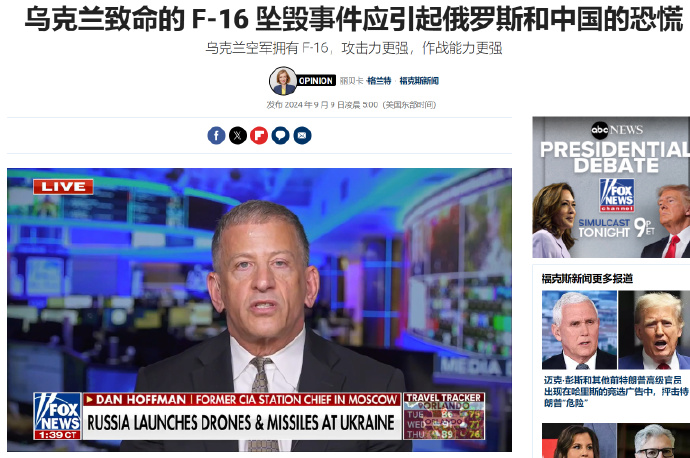The height and width of the screenshot is (458, 690).
Task: Open author link 格兰特
Action: pyautogui.click(x=379, y=81)
